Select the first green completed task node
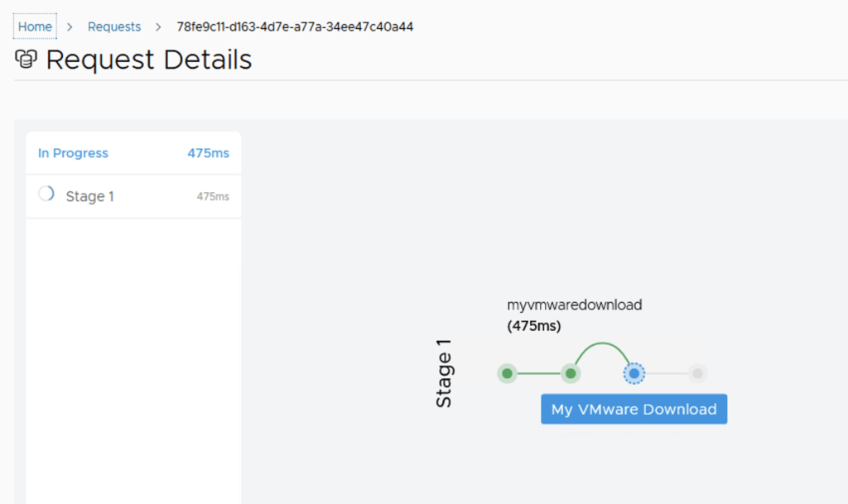Viewport: 848px width, 504px height. click(x=507, y=373)
